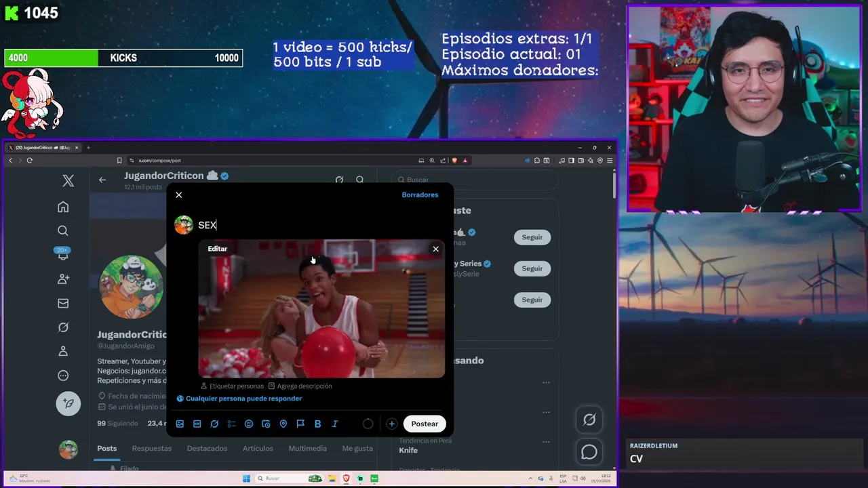Click the first Seguir button in suggestions
This screenshot has height=488, width=868.
532,237
